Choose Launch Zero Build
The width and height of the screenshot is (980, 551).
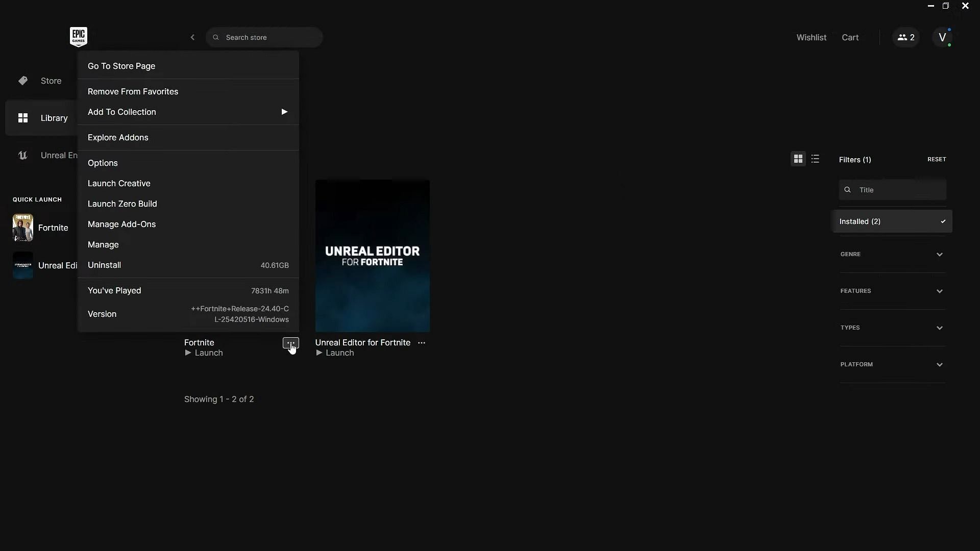pyautogui.click(x=188, y=204)
